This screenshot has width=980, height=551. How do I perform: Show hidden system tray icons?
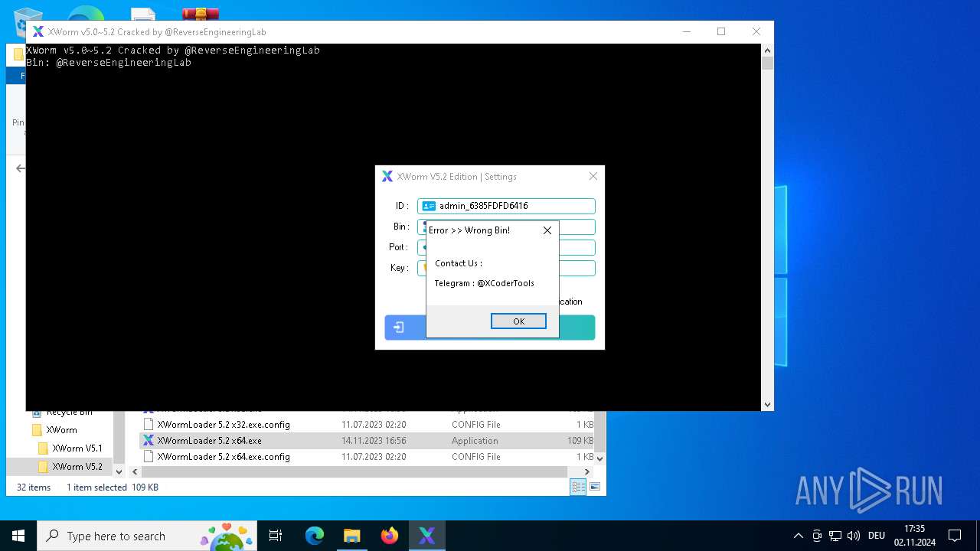(x=799, y=536)
